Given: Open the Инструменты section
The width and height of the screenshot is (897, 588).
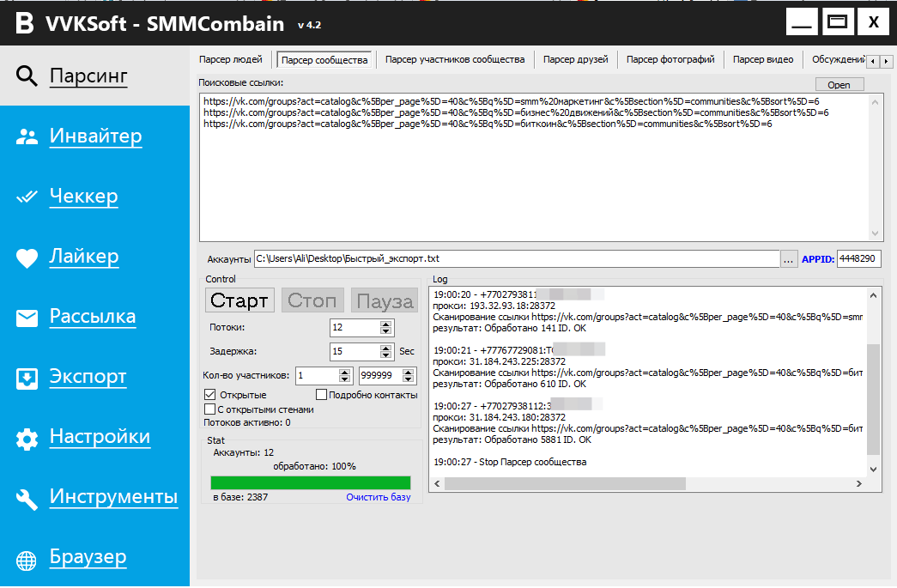Looking at the screenshot, I should click(x=113, y=496).
